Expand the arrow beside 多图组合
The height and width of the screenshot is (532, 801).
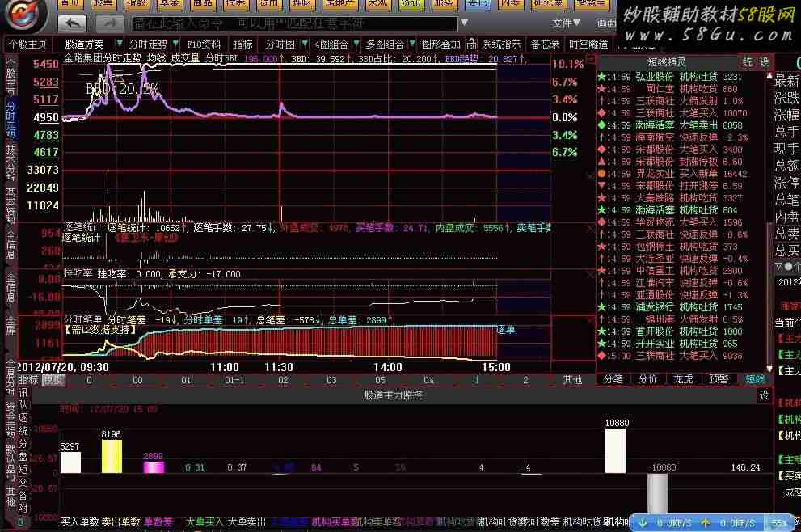411,44
